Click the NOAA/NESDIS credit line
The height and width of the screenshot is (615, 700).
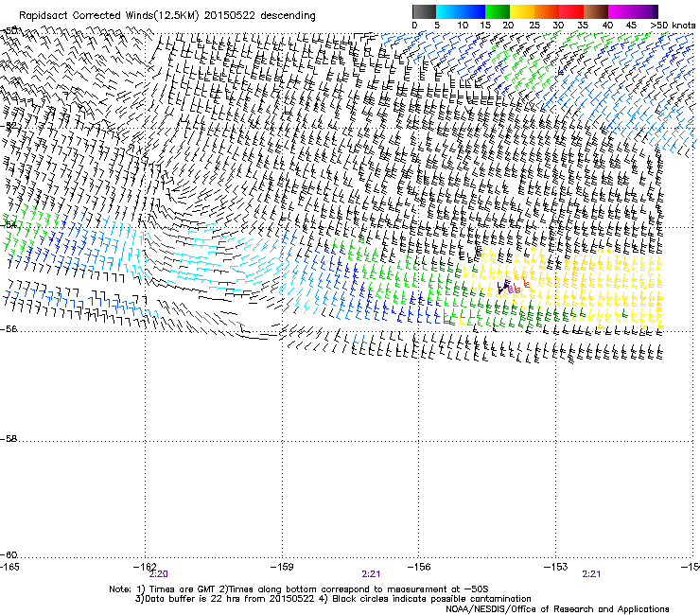pyautogui.click(x=557, y=609)
